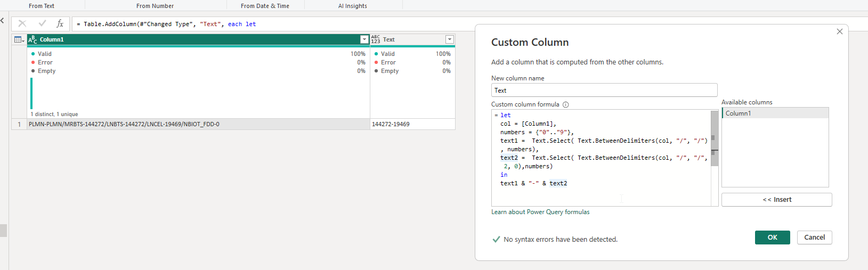The height and width of the screenshot is (270, 868).
Task: Click info icon next to Custom column formula
Action: (566, 105)
